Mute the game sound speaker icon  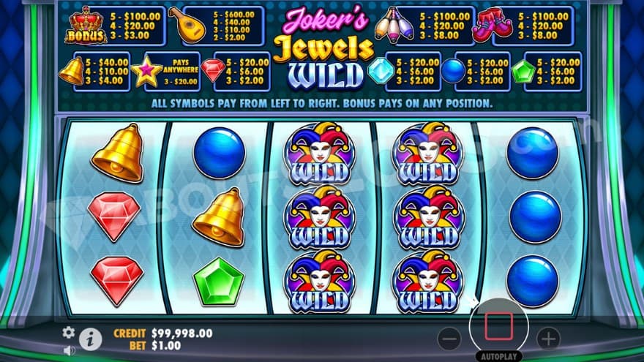(70, 350)
